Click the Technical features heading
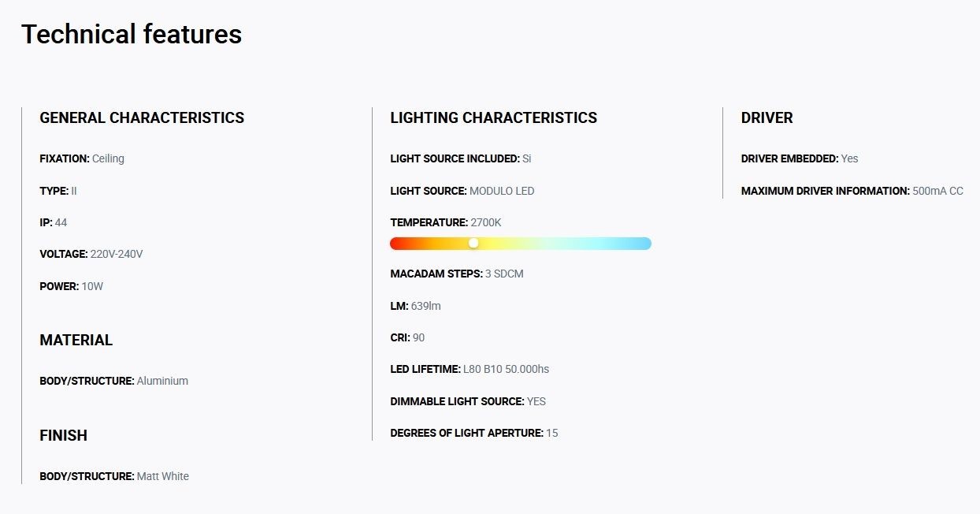This screenshot has height=514, width=980. (x=132, y=34)
